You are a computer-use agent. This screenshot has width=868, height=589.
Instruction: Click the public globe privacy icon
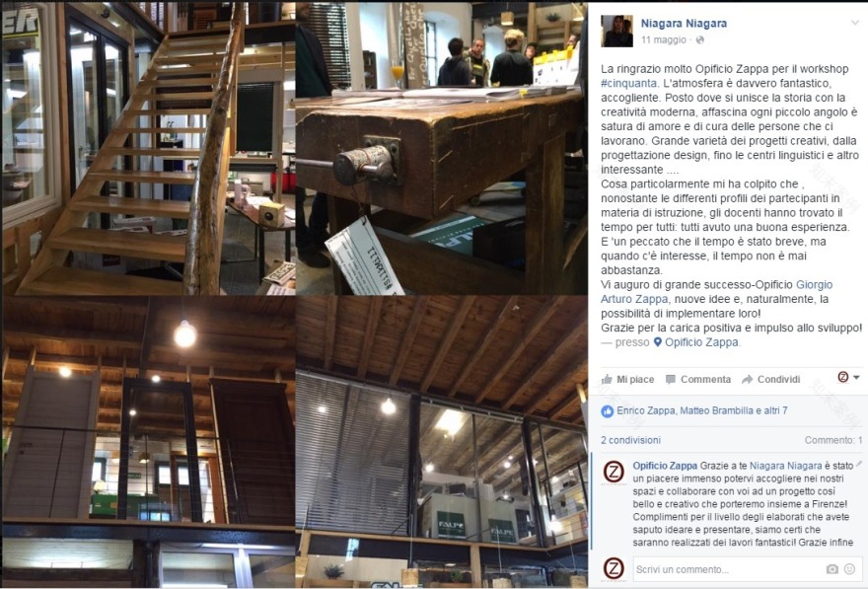click(699, 39)
